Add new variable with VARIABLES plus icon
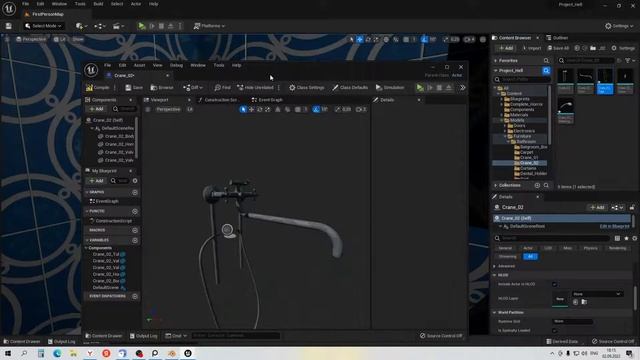Screen dimensions: 640x360 click(135, 240)
